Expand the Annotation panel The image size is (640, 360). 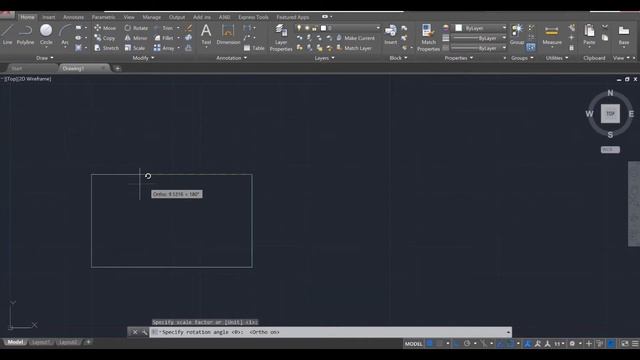pos(231,58)
